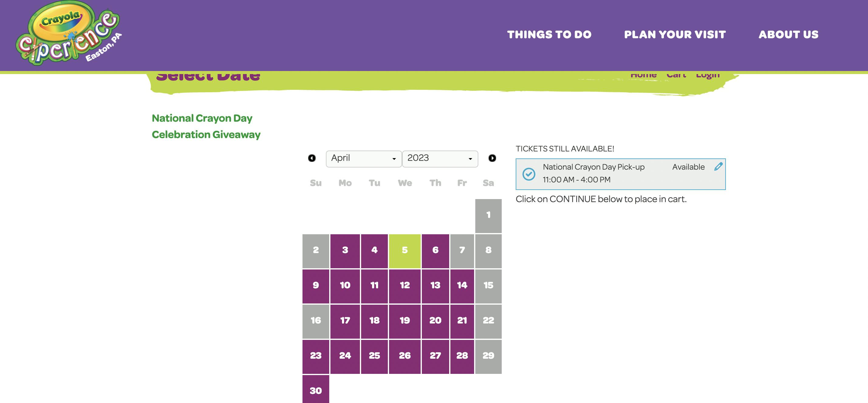Viewport: 868px width, 403px height.
Task: Pick April 20 on calendar
Action: click(x=435, y=321)
